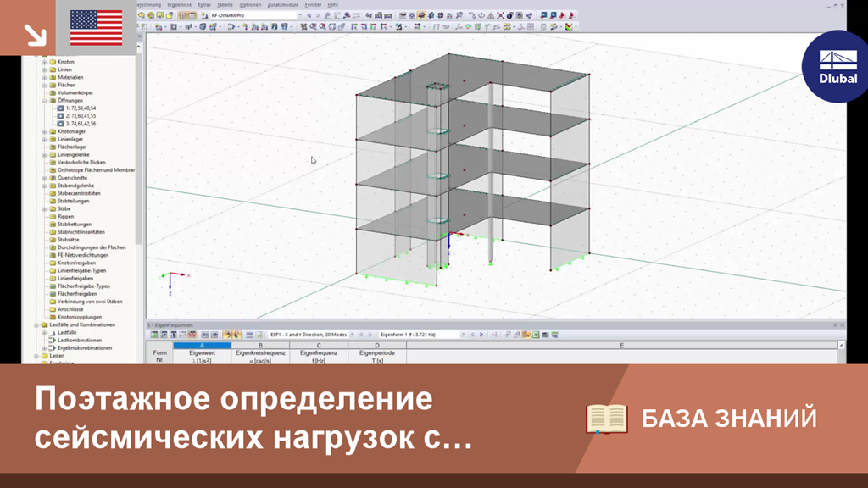
Task: Go to previous module with left arrow beside RF-DYNAM Pro
Action: (309, 15)
